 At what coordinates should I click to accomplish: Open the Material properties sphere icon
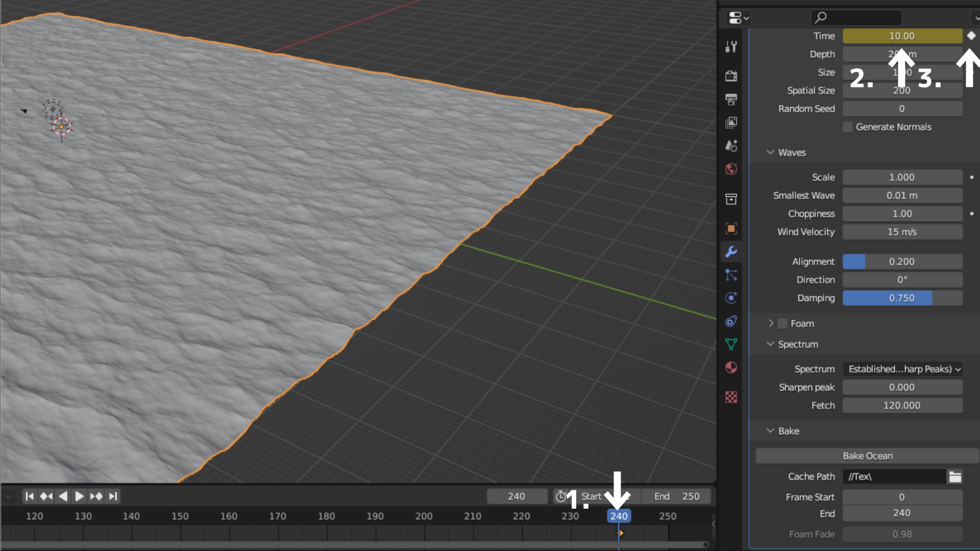[x=731, y=367]
